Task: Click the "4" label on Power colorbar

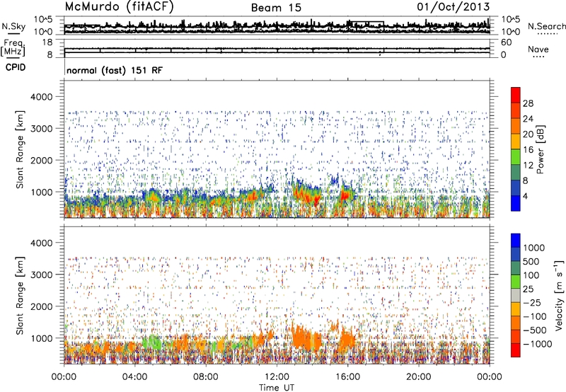Action: click(526, 196)
